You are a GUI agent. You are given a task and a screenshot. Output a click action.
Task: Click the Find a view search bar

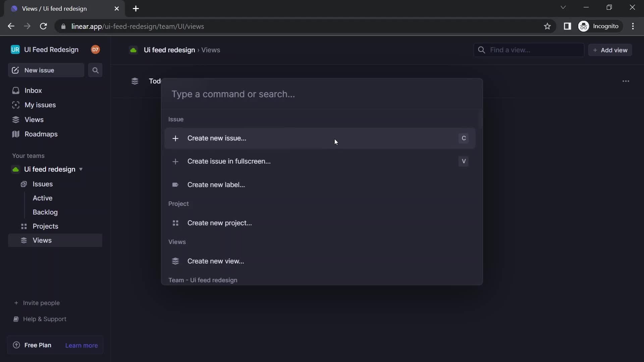(x=529, y=50)
